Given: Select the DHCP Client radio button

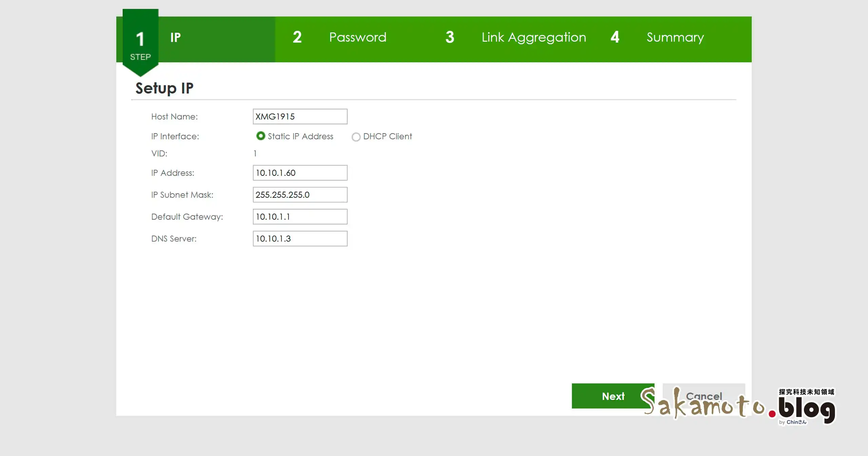Looking at the screenshot, I should (x=356, y=137).
